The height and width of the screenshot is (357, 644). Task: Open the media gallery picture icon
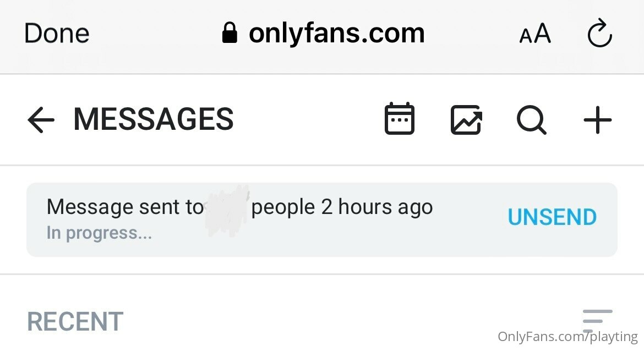pyautogui.click(x=466, y=119)
